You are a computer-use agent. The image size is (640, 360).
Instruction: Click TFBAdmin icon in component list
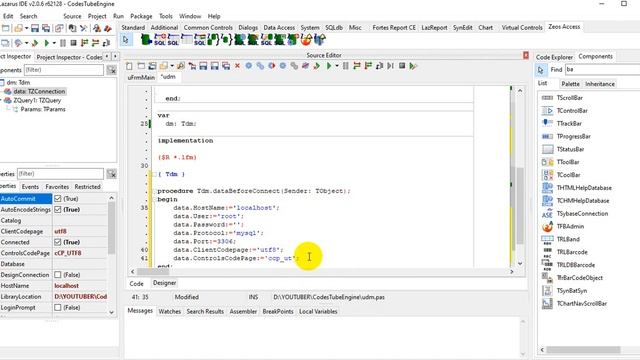point(547,226)
